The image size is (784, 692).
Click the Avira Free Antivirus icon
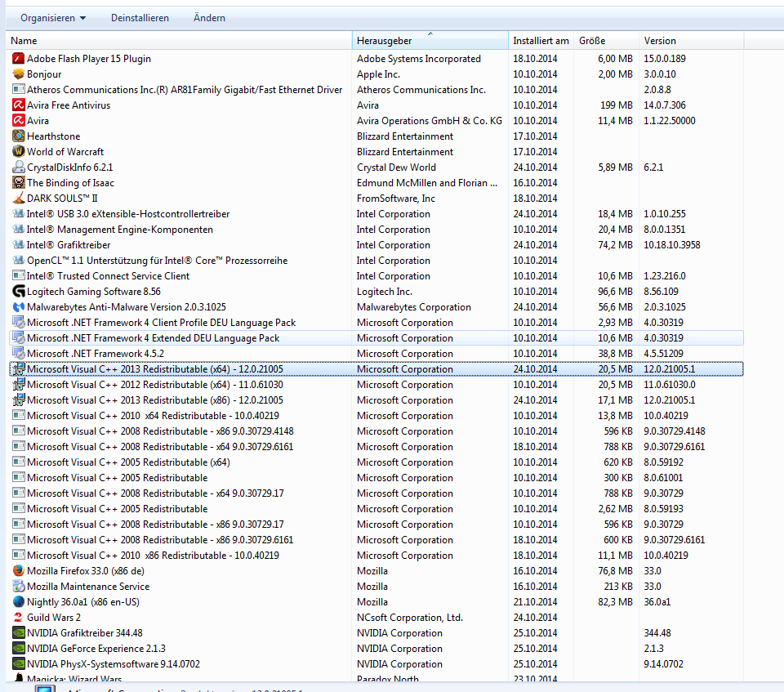point(19,105)
